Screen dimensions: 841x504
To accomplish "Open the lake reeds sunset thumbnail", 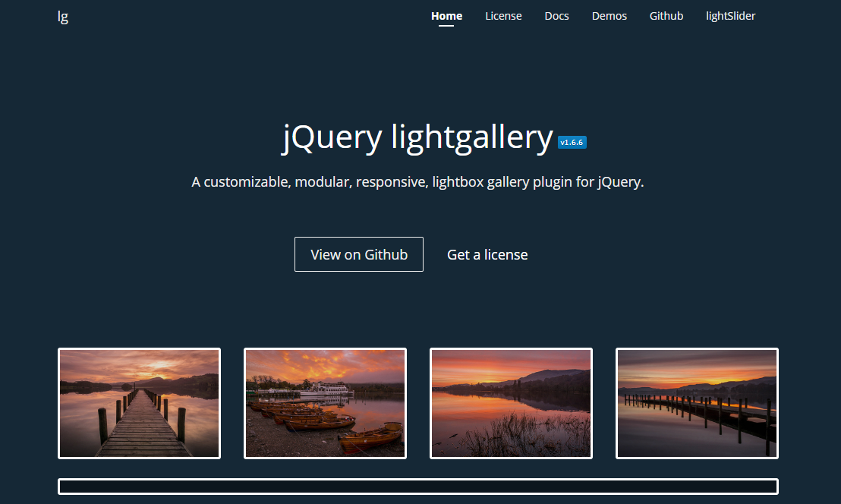I will (x=511, y=403).
